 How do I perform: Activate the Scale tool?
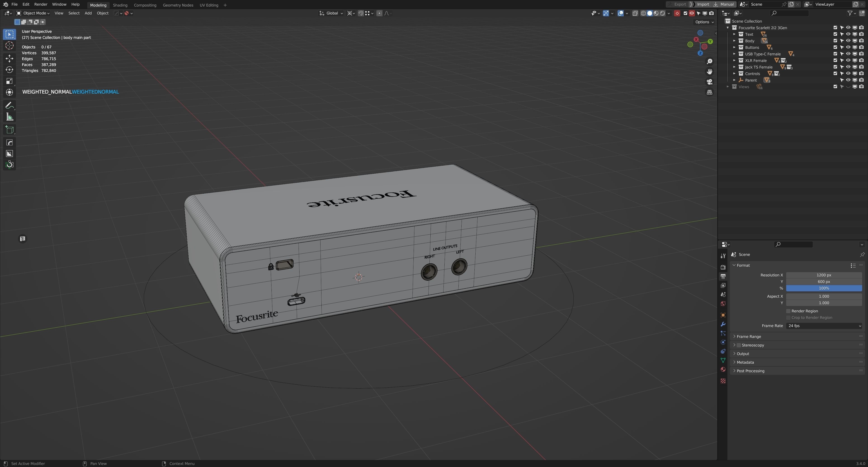pyautogui.click(x=9, y=81)
